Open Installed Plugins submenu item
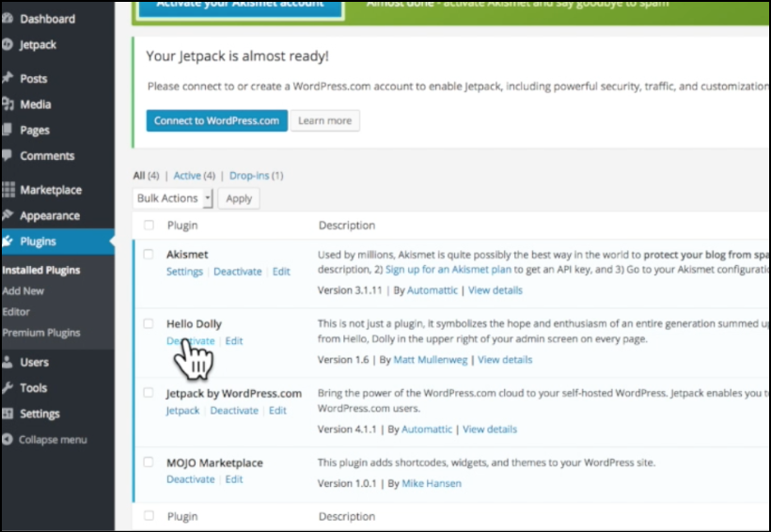The image size is (771, 532). coord(40,270)
